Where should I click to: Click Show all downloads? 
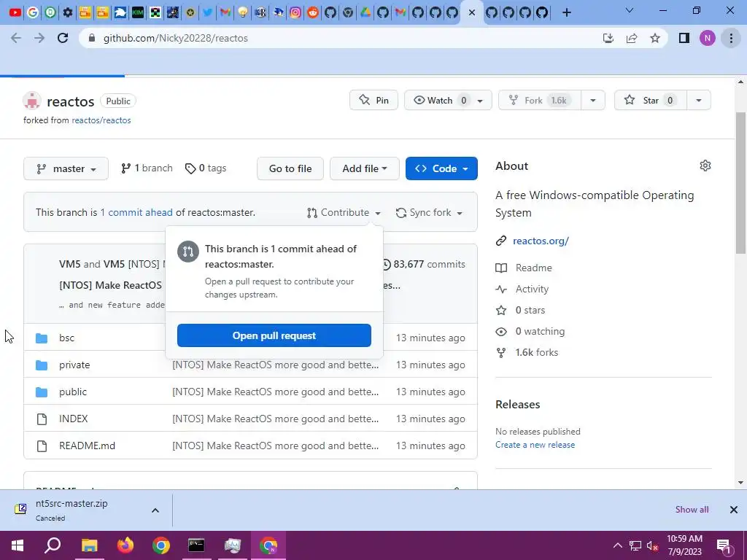(692, 510)
